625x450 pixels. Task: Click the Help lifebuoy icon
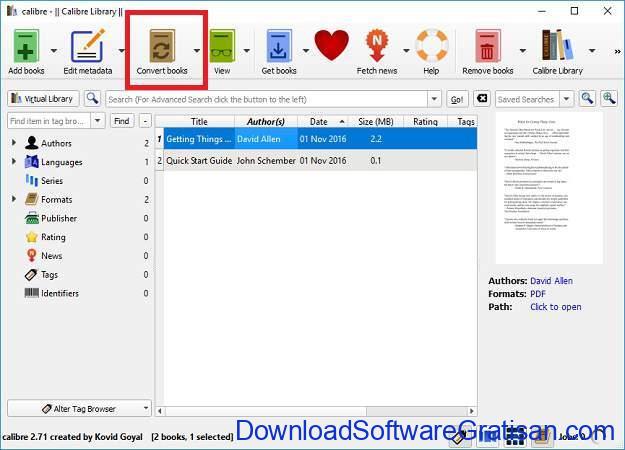[x=432, y=45]
